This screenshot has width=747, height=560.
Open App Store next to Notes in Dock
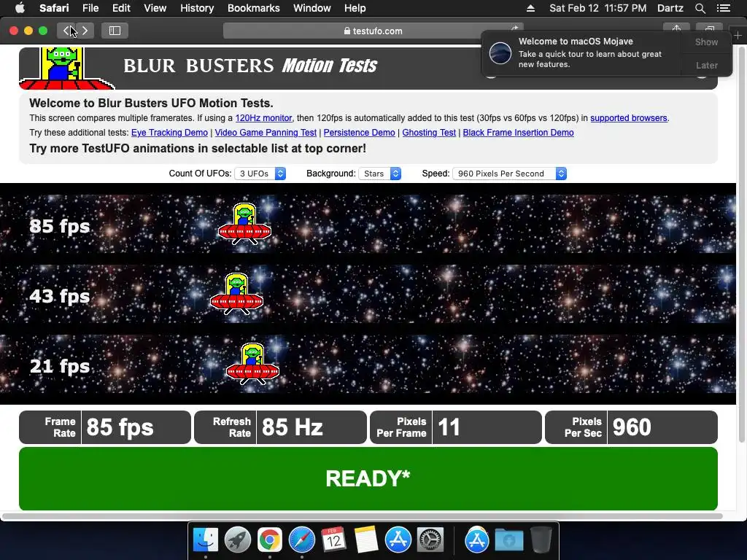click(398, 540)
